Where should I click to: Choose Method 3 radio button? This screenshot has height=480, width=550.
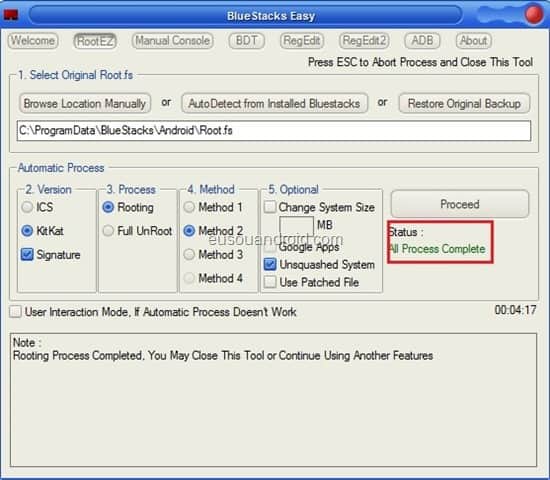click(189, 254)
